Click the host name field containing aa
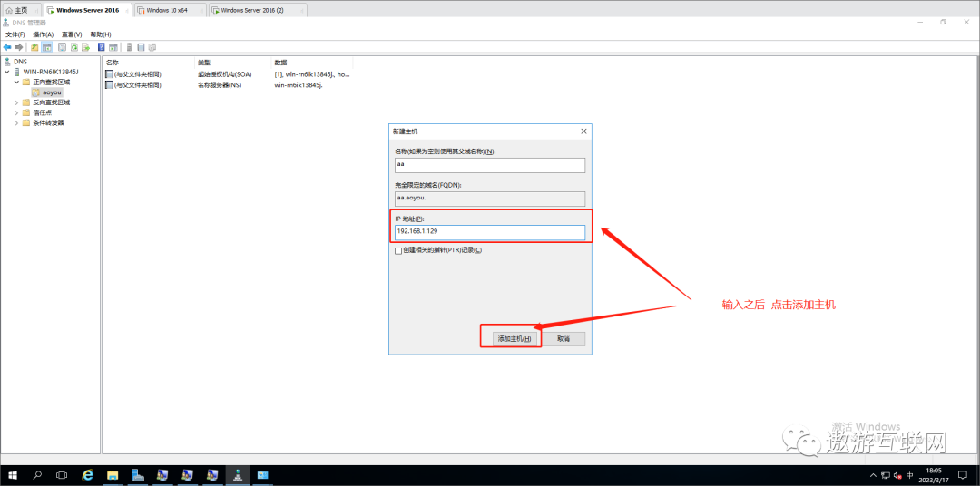 pos(490,165)
